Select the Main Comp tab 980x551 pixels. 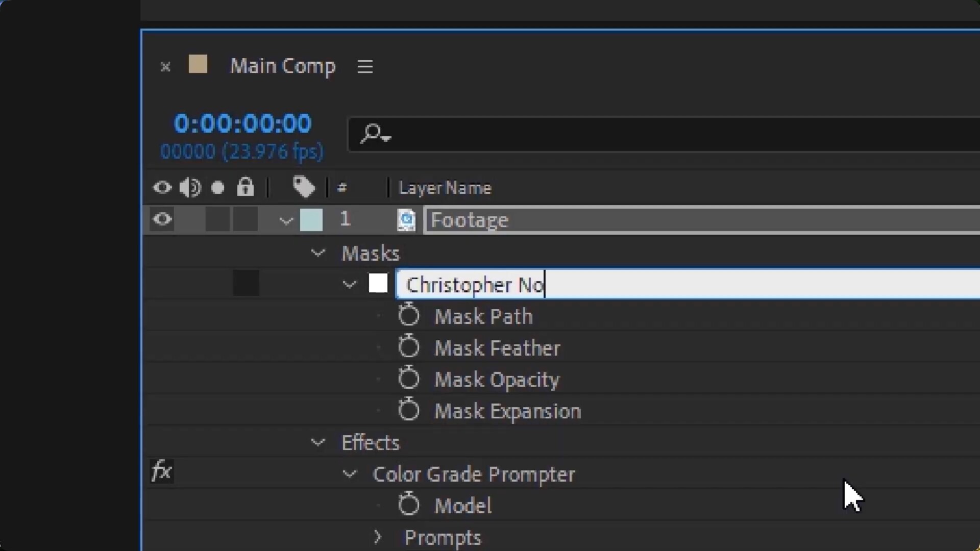pyautogui.click(x=283, y=66)
